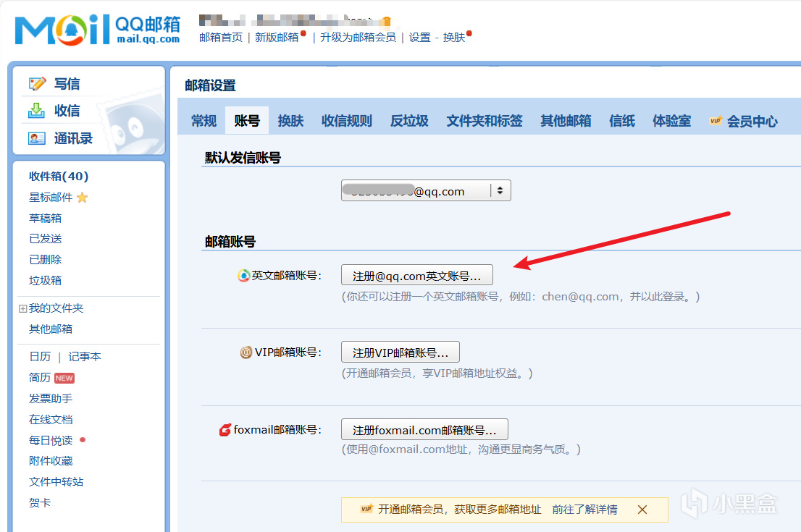Screen dimensions: 801x532
Task: Click VIP badge in membership banner
Action: (x=366, y=509)
